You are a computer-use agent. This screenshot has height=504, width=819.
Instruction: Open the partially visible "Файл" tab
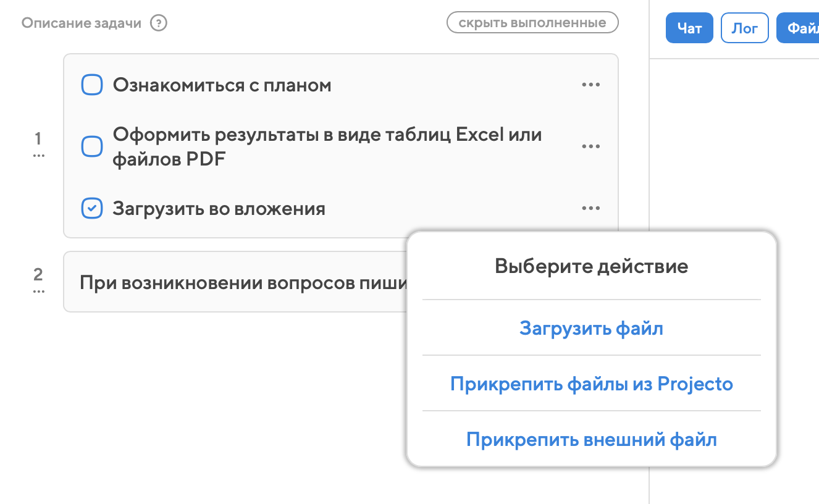[800, 28]
